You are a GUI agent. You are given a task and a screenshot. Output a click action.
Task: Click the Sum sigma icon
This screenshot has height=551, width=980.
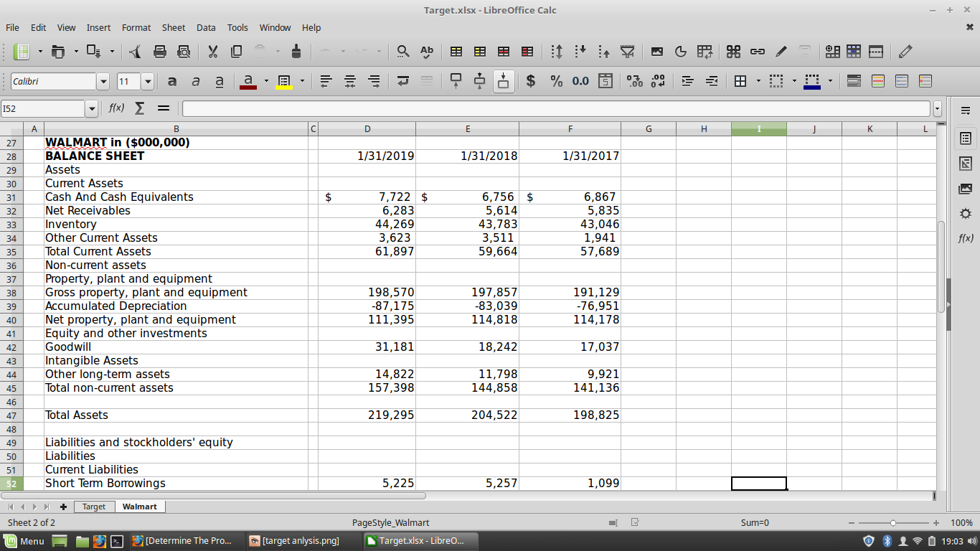pyautogui.click(x=140, y=108)
